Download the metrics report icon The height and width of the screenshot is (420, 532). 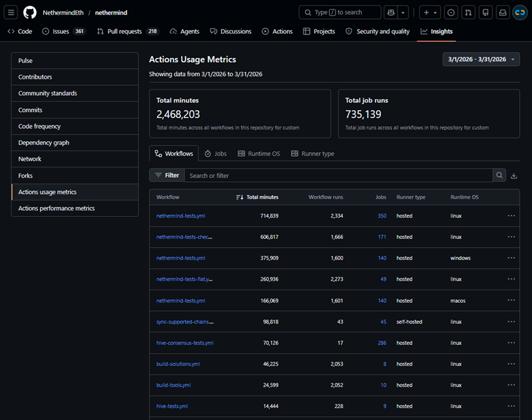[514, 175]
